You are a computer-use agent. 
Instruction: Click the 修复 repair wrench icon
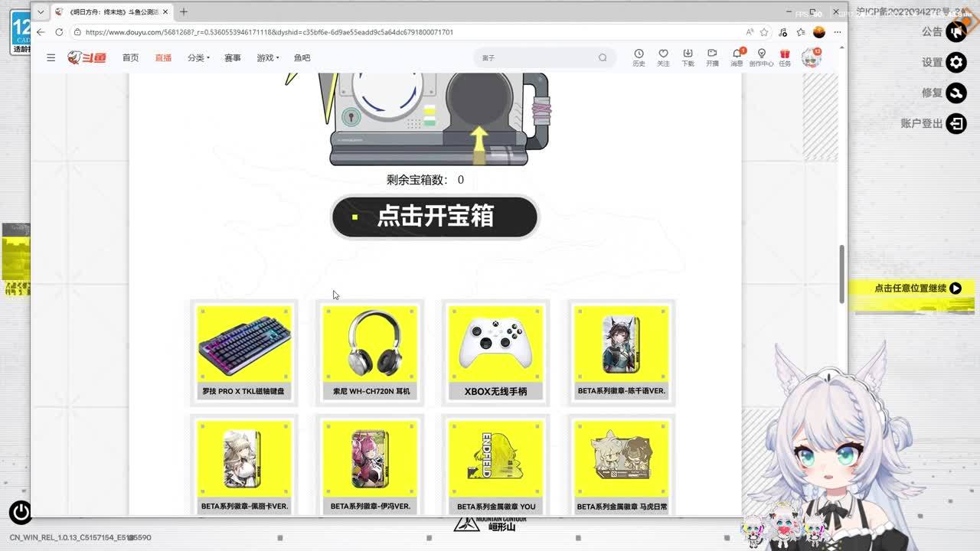956,93
